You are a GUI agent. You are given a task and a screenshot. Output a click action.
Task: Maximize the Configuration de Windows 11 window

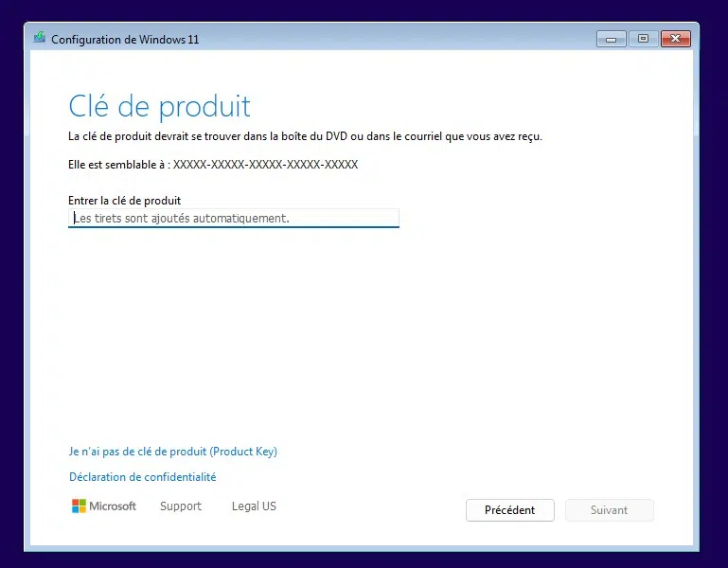(x=643, y=39)
